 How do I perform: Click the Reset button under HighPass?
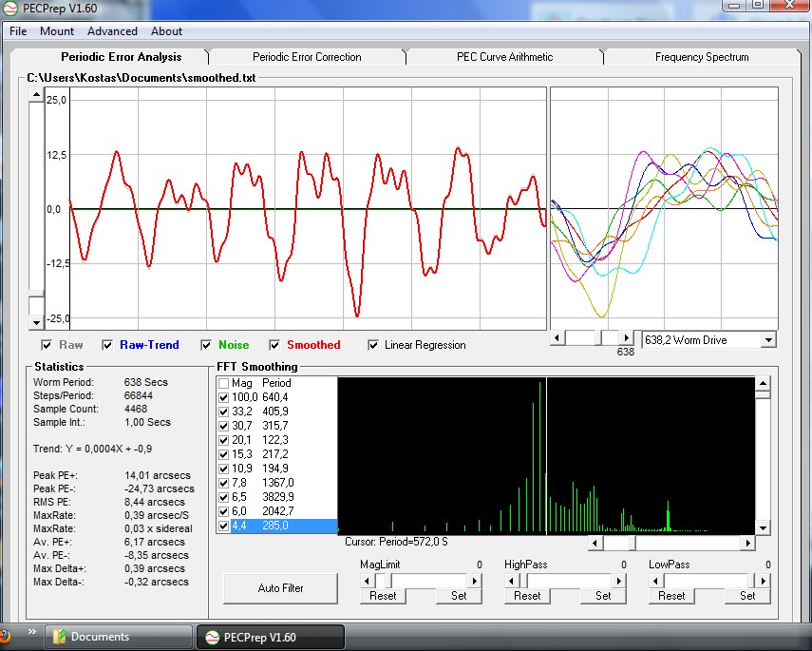(526, 596)
